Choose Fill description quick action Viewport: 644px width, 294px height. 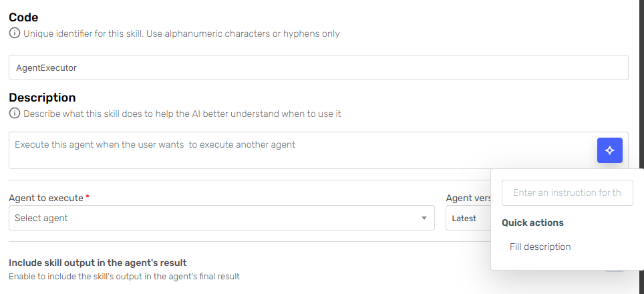[540, 247]
